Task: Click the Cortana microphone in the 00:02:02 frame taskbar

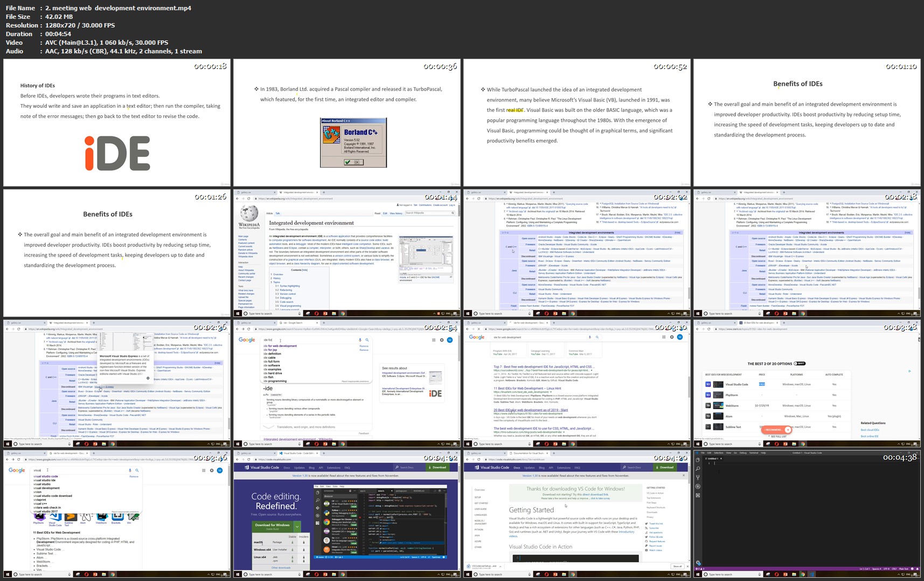Action: [530, 313]
